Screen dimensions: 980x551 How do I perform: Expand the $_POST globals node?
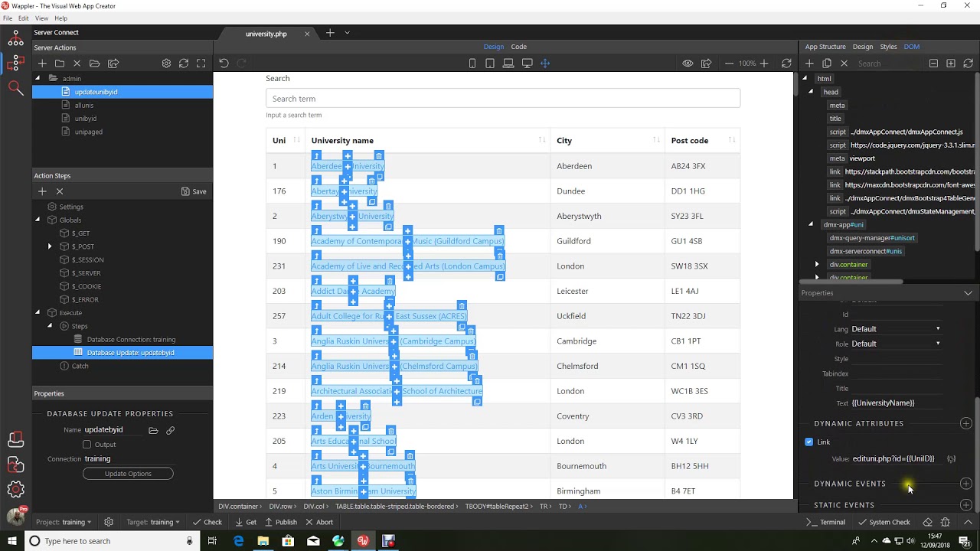tap(50, 246)
